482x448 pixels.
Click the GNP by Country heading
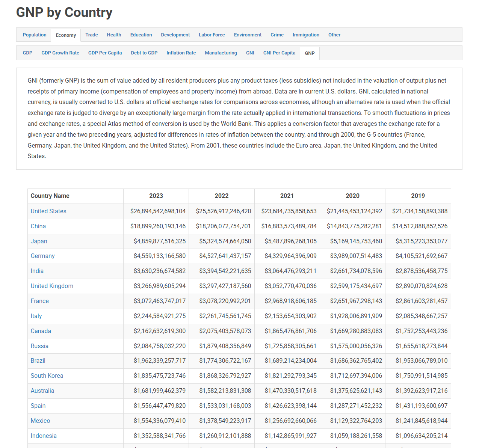pyautogui.click(x=64, y=12)
